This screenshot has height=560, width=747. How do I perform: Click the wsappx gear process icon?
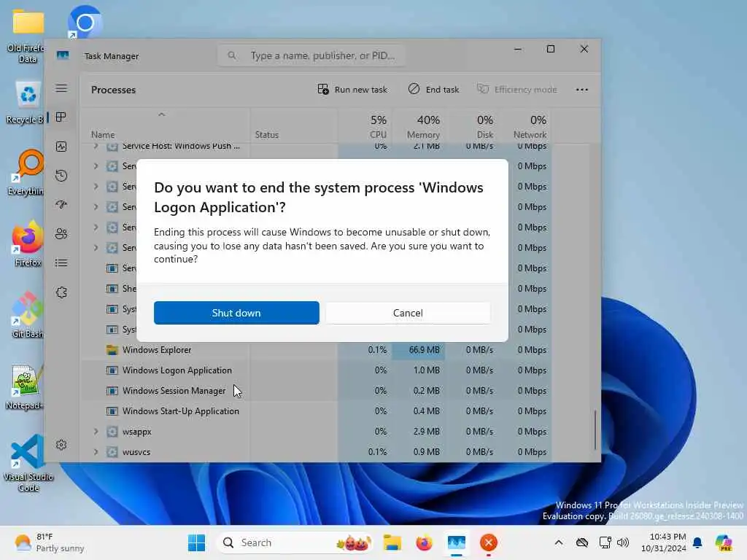point(112,432)
